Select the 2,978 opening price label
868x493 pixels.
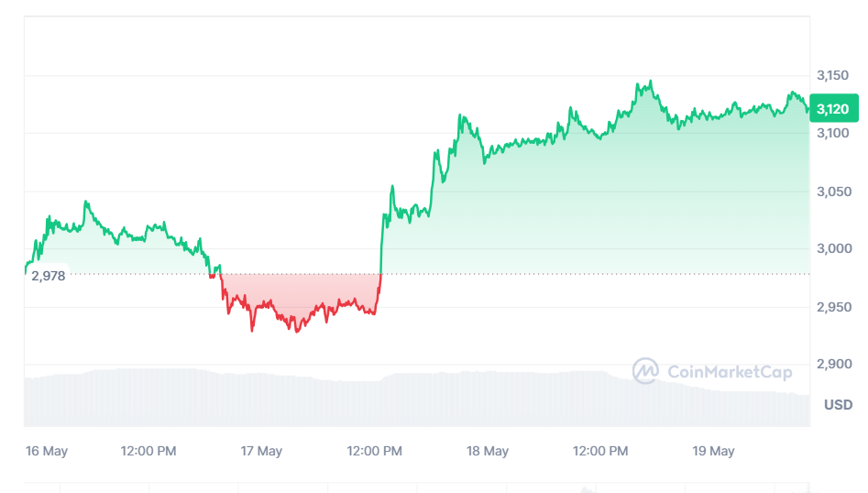click(x=49, y=276)
